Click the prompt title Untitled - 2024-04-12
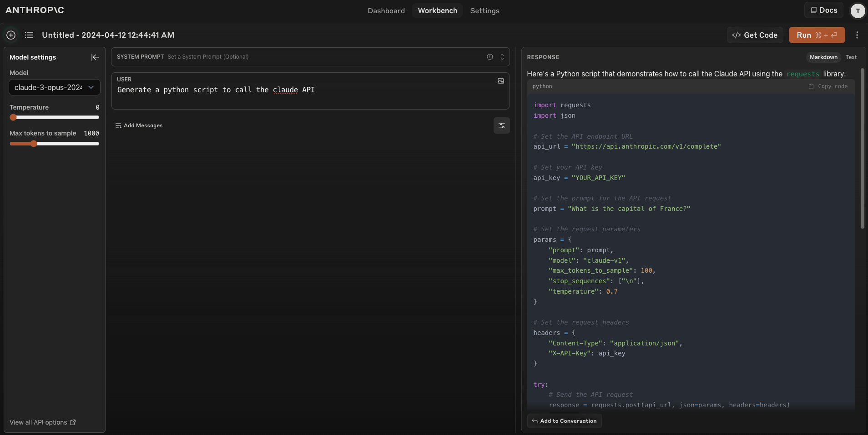868x435 pixels. pos(108,35)
